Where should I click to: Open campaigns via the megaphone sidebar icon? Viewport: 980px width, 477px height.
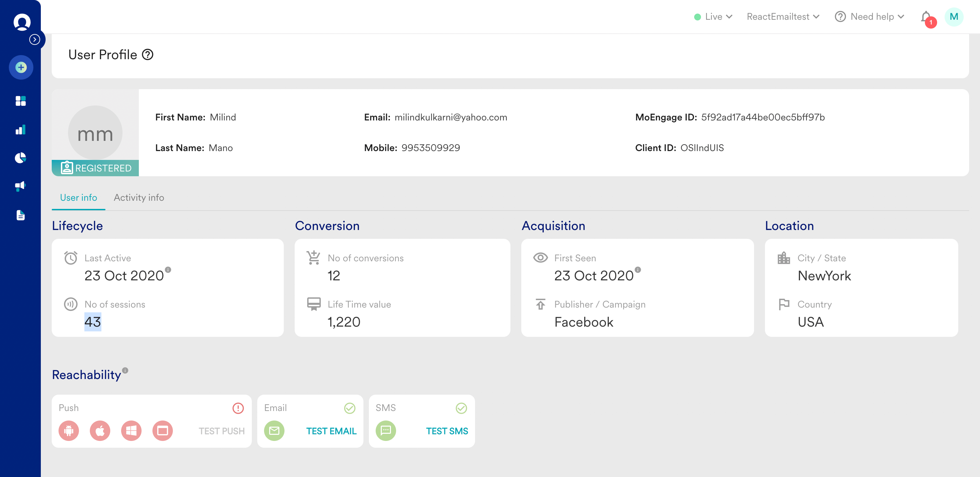coord(21,186)
